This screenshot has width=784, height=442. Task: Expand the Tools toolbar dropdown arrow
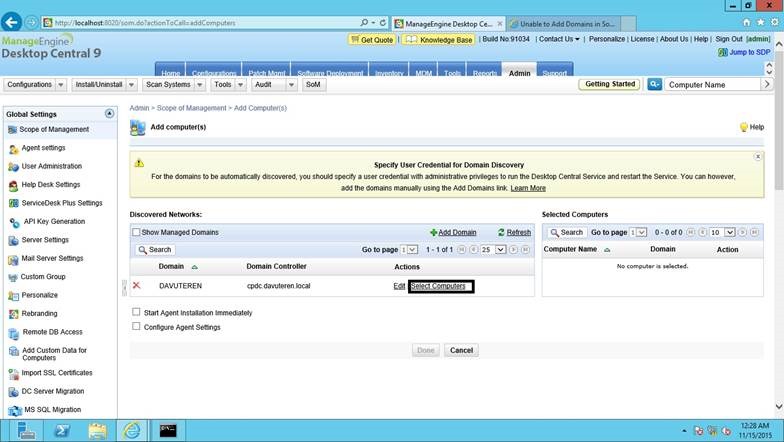tap(240, 84)
